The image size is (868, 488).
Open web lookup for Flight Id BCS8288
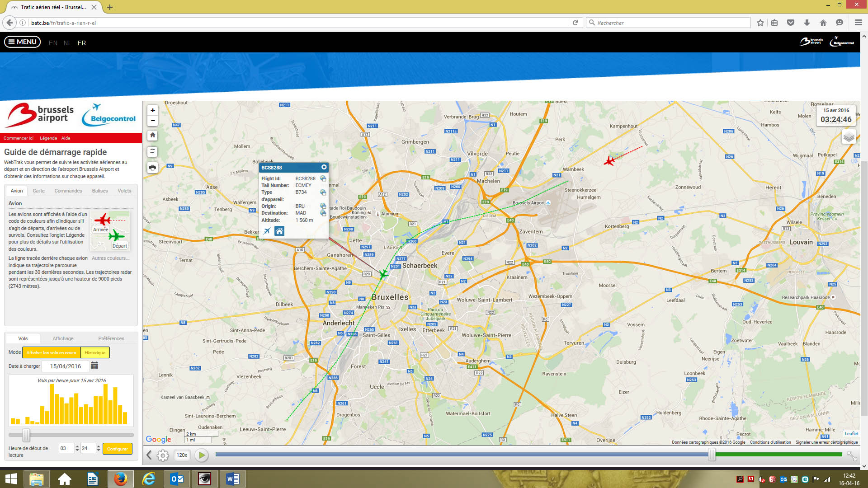[323, 178]
